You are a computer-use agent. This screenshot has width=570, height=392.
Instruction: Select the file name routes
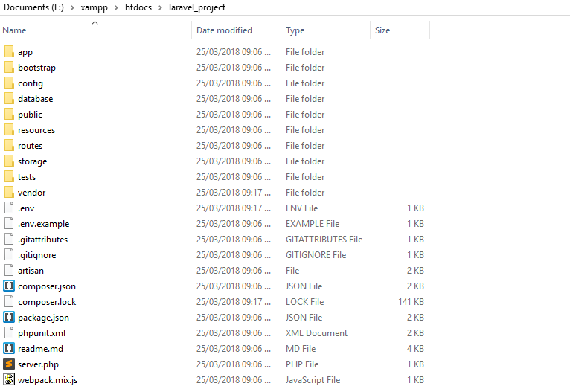pyautogui.click(x=31, y=146)
